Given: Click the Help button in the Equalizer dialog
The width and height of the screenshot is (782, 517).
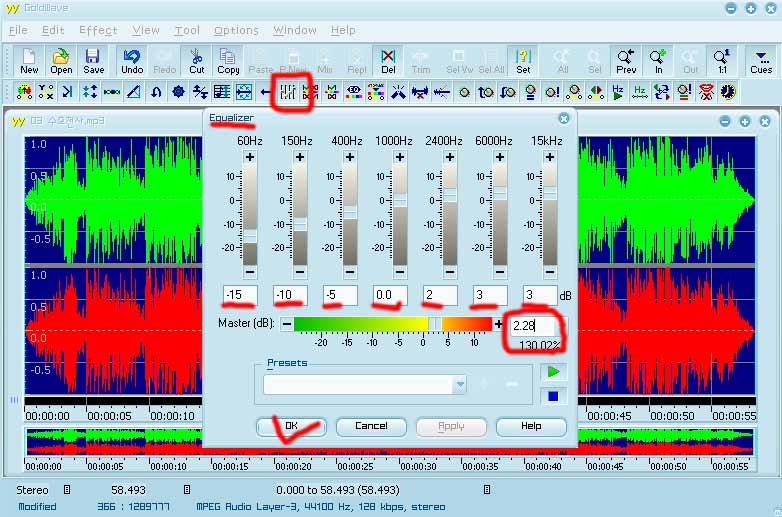Looking at the screenshot, I should [x=531, y=426].
